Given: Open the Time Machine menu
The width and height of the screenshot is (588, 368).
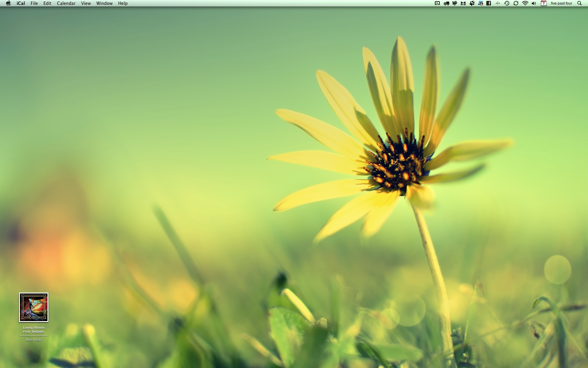Looking at the screenshot, I should (x=507, y=3).
